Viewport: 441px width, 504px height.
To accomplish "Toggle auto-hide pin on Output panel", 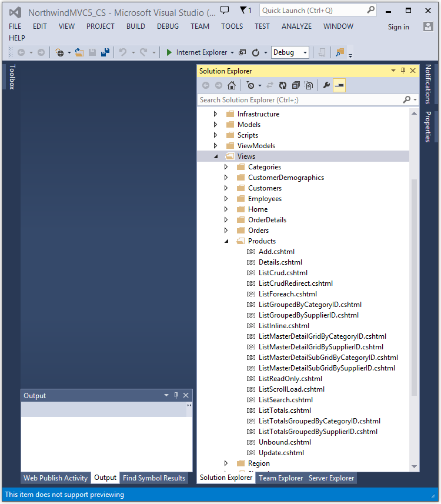I will tap(176, 396).
